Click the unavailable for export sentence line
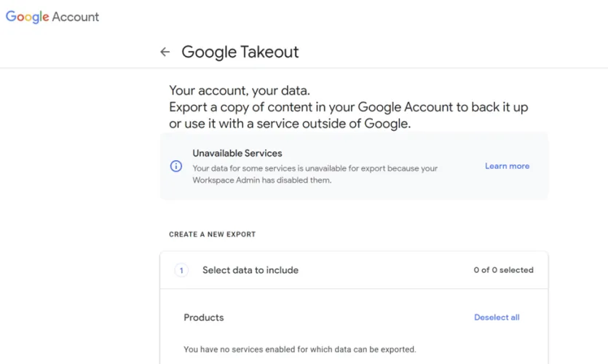Viewport: 608px width, 364px height. [x=315, y=168]
